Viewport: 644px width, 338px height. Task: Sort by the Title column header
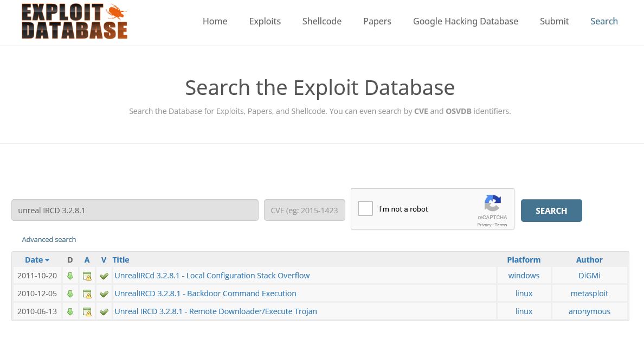121,260
